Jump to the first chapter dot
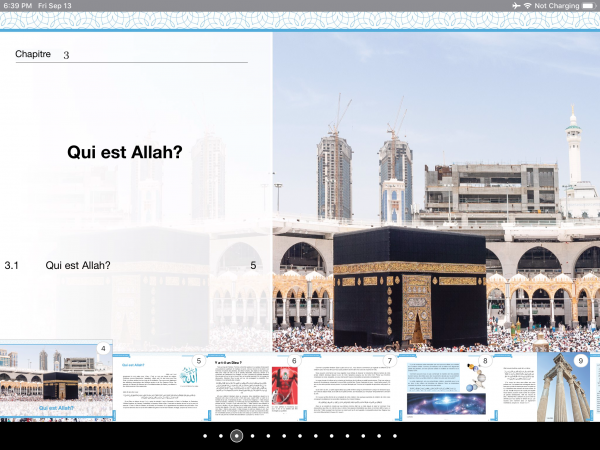This screenshot has height=450, width=600. [x=205, y=436]
